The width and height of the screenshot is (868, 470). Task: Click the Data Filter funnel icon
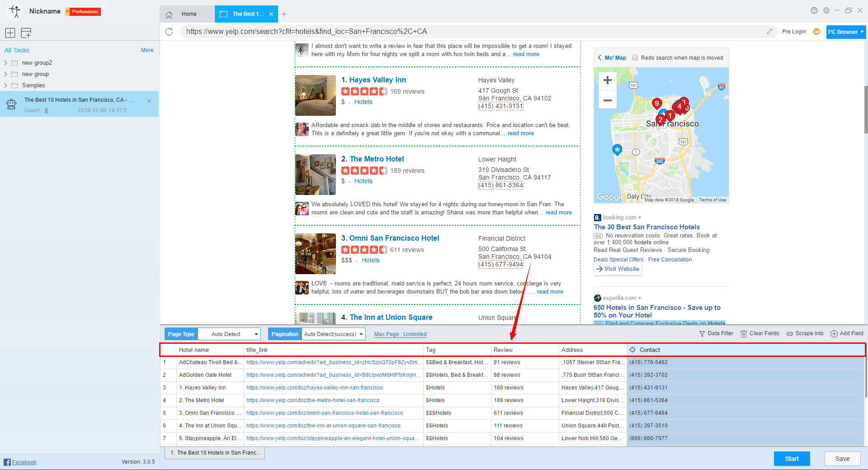(702, 334)
